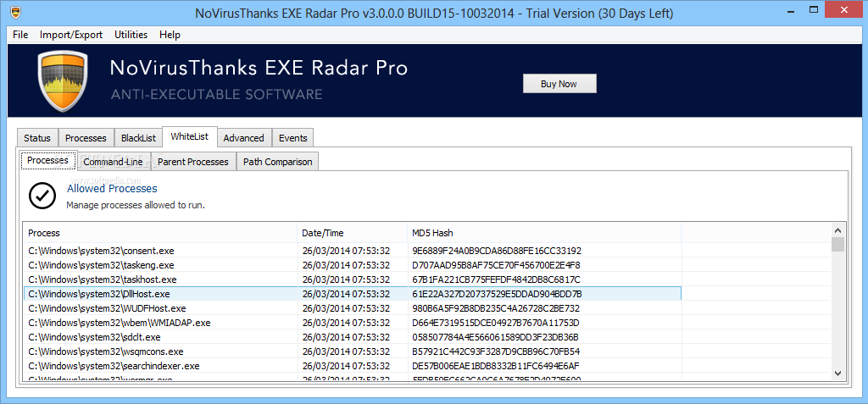This screenshot has height=404, width=868.
Task: Open the Path Comparison sub-tab
Action: tap(277, 162)
